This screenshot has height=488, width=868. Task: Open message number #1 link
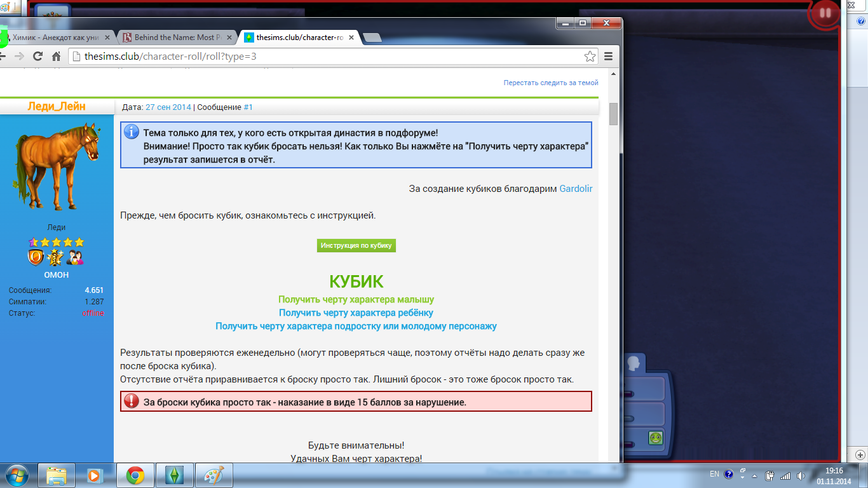pyautogui.click(x=248, y=107)
